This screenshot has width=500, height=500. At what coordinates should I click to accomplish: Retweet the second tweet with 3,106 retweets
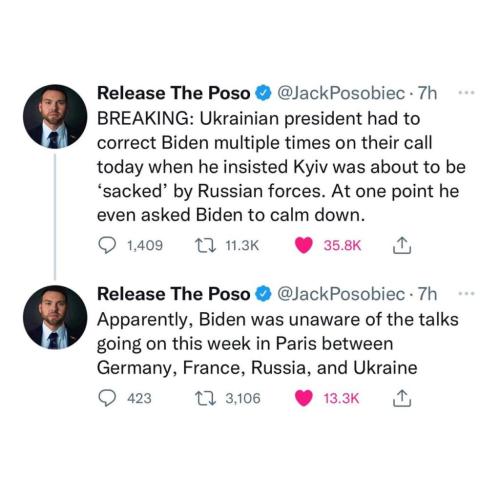click(x=205, y=399)
